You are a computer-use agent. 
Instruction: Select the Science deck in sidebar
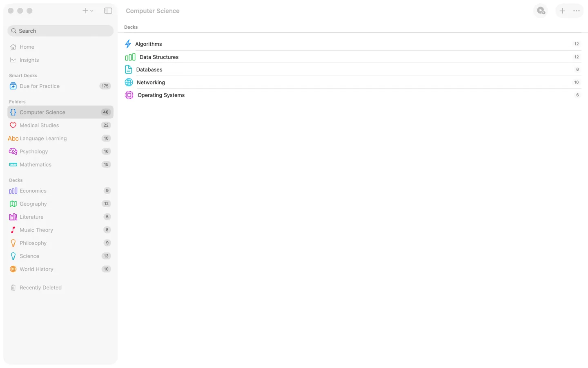[x=60, y=256]
